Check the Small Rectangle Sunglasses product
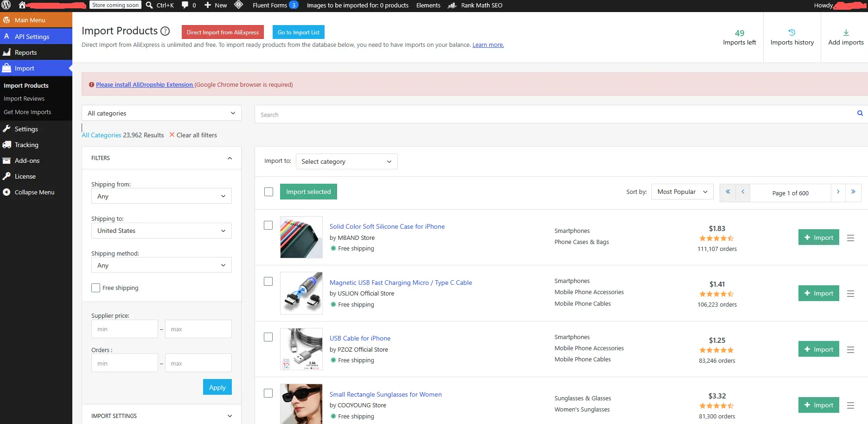The image size is (868, 424). tap(268, 393)
